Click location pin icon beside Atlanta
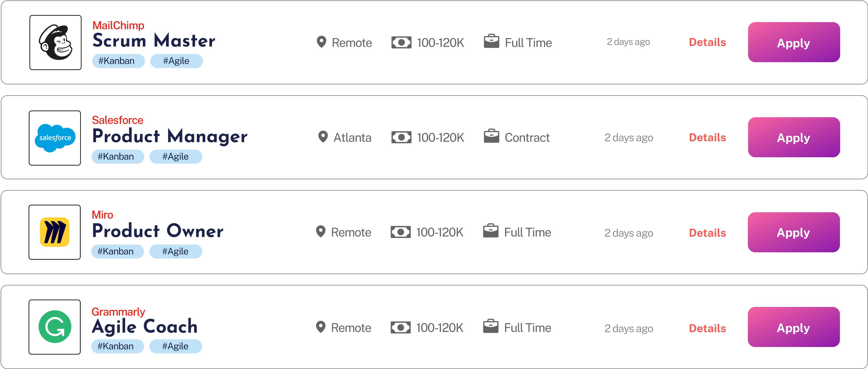The width and height of the screenshot is (868, 369). (323, 137)
